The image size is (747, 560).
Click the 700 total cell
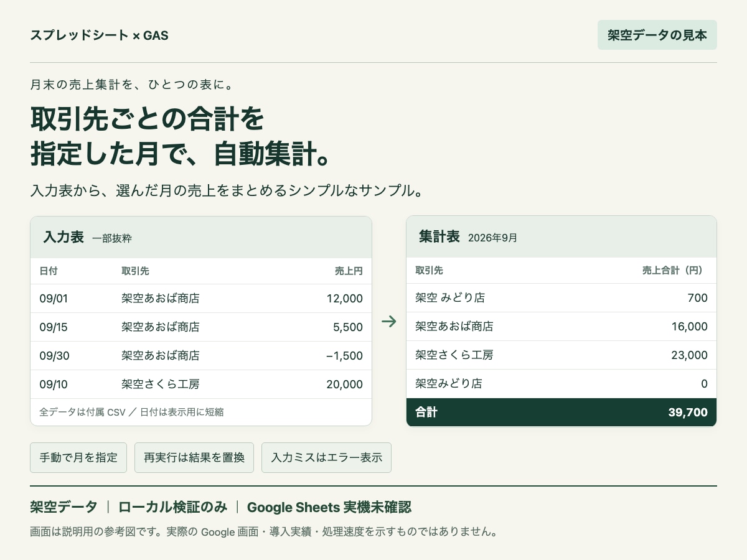[x=698, y=298]
